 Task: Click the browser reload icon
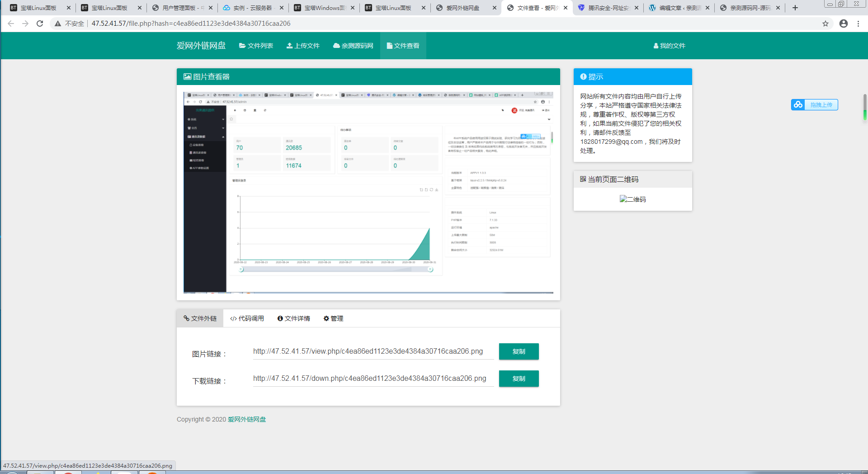click(40, 24)
